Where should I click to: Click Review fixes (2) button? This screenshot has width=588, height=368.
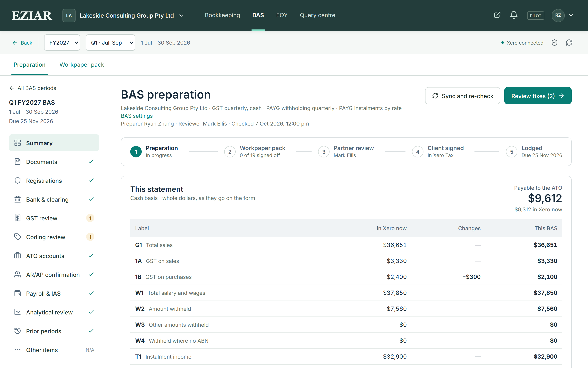[538, 96]
